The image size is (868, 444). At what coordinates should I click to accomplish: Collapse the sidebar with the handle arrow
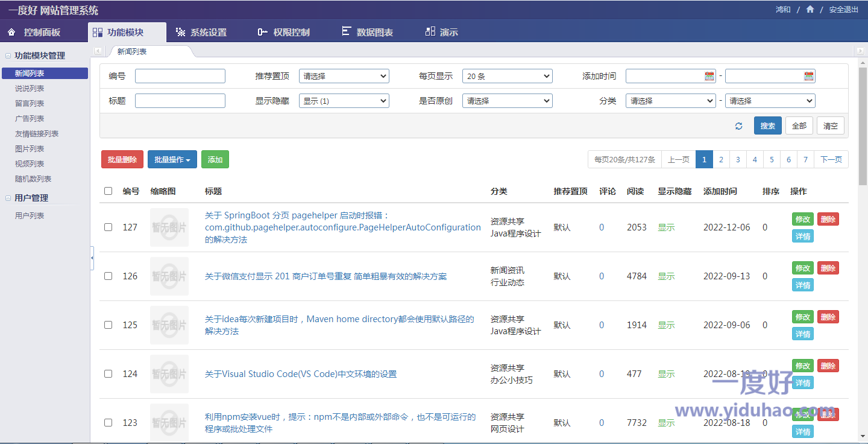click(x=92, y=258)
